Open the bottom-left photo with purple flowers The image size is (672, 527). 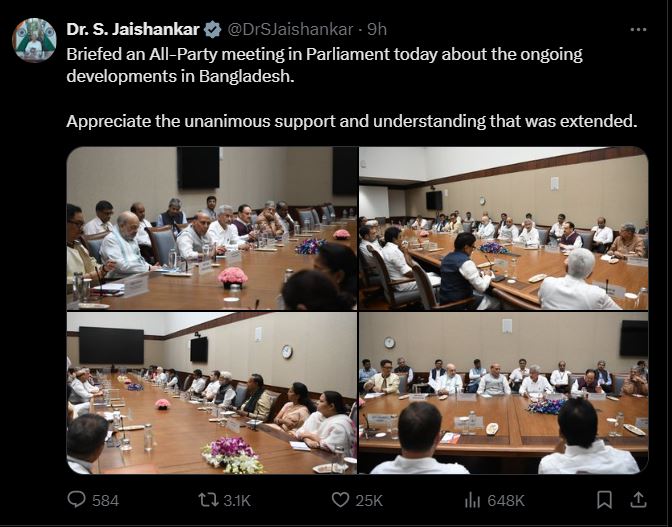point(212,393)
